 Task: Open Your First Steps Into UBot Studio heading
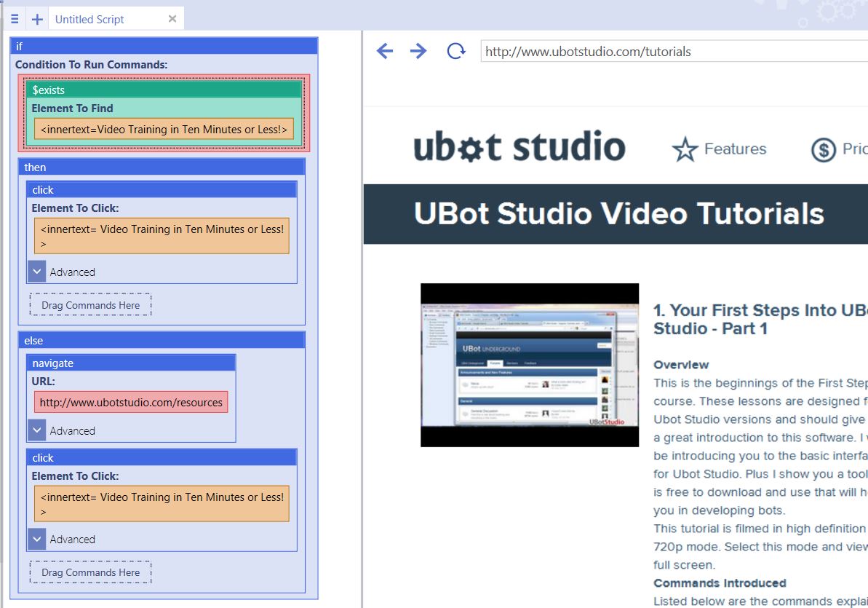[x=760, y=319]
